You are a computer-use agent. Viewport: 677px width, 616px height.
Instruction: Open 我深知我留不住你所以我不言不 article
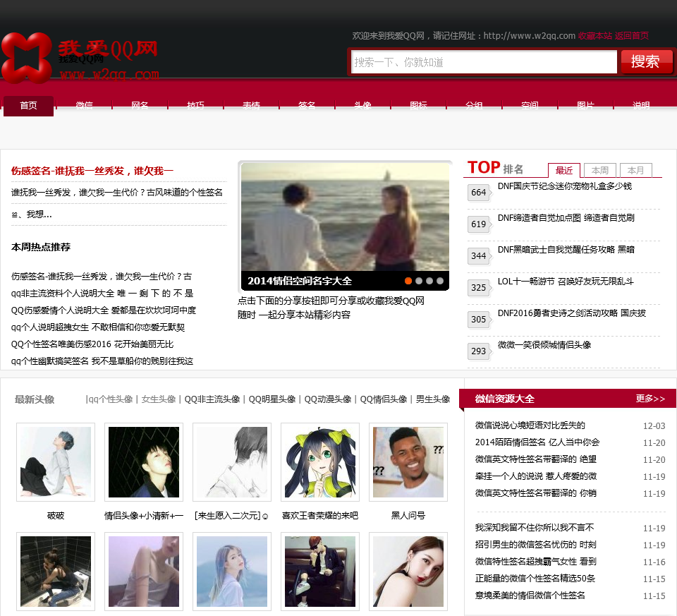coord(535,527)
